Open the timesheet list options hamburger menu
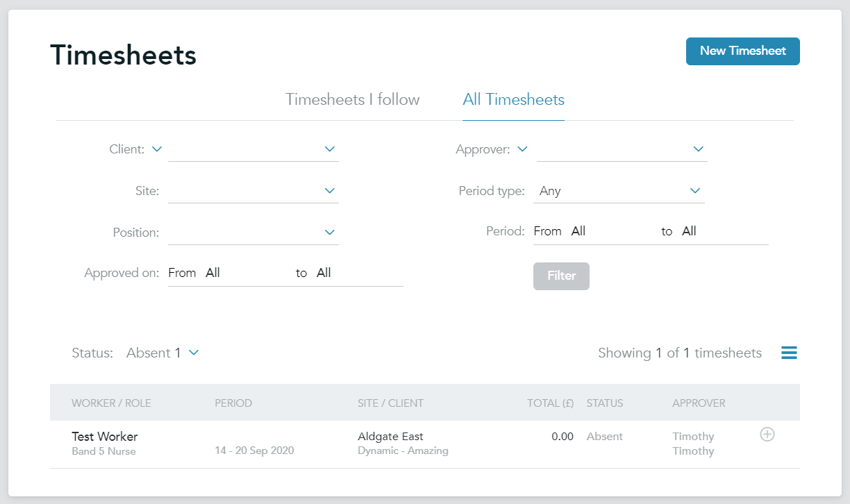The width and height of the screenshot is (850, 504). click(789, 353)
